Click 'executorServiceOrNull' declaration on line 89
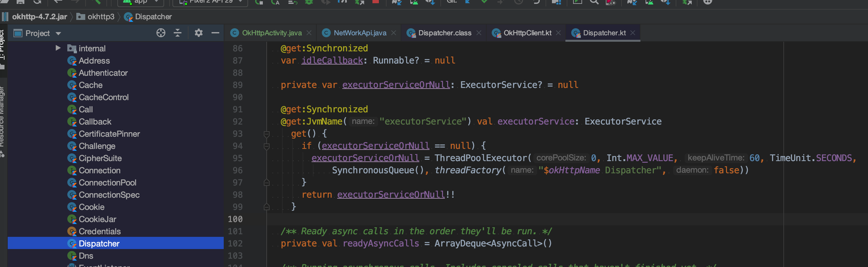 (x=396, y=85)
